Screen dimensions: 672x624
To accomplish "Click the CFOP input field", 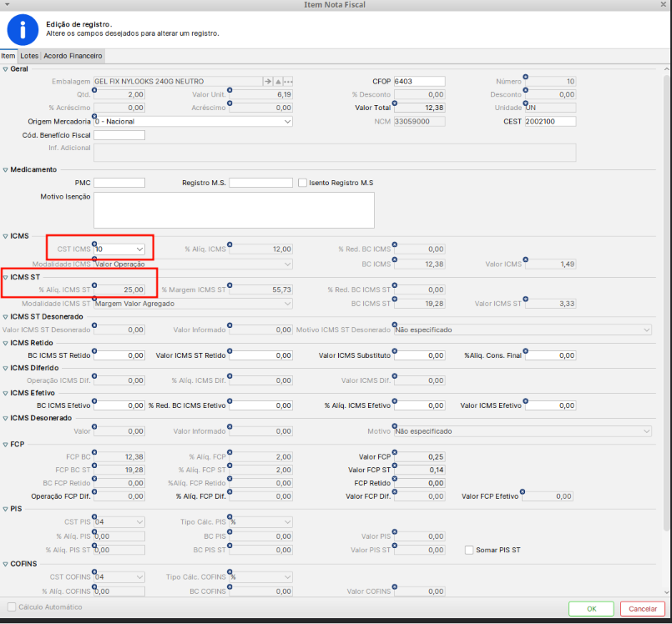I will pos(419,82).
